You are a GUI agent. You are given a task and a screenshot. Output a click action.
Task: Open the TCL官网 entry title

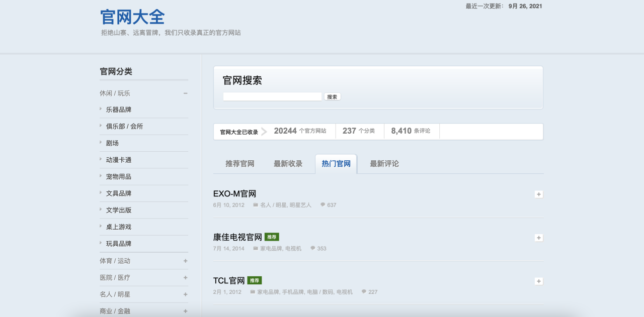point(229,280)
